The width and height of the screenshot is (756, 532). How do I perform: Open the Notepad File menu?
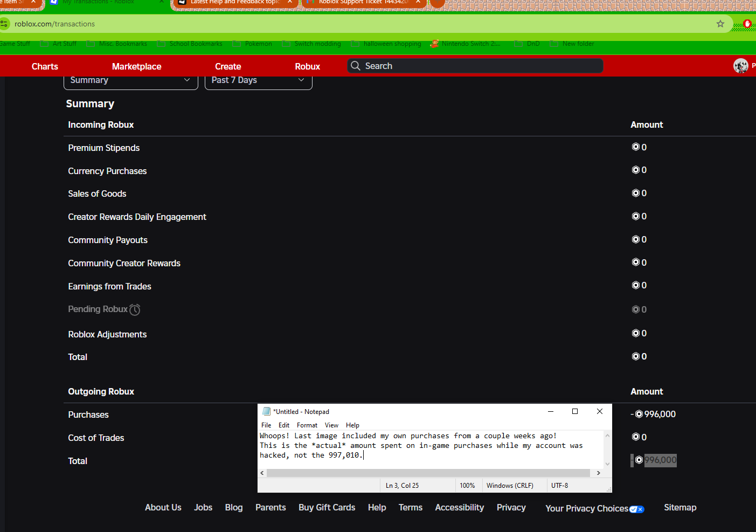coord(266,425)
